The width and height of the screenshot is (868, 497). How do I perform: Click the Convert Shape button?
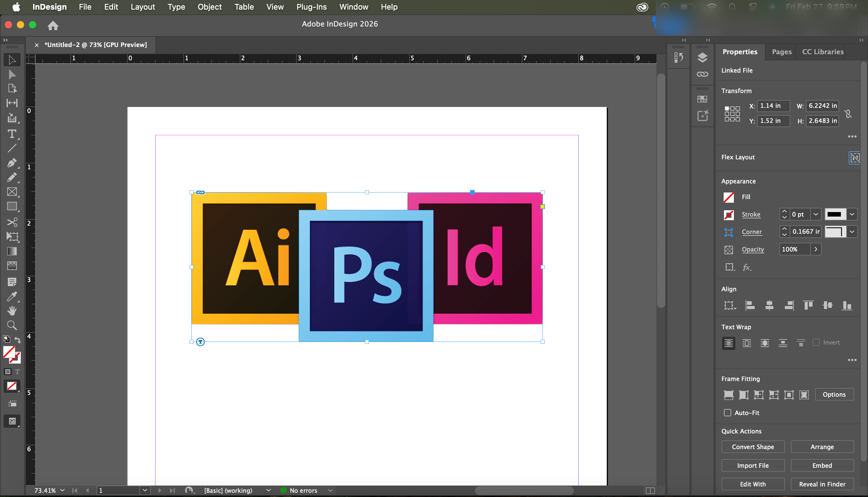pos(753,447)
